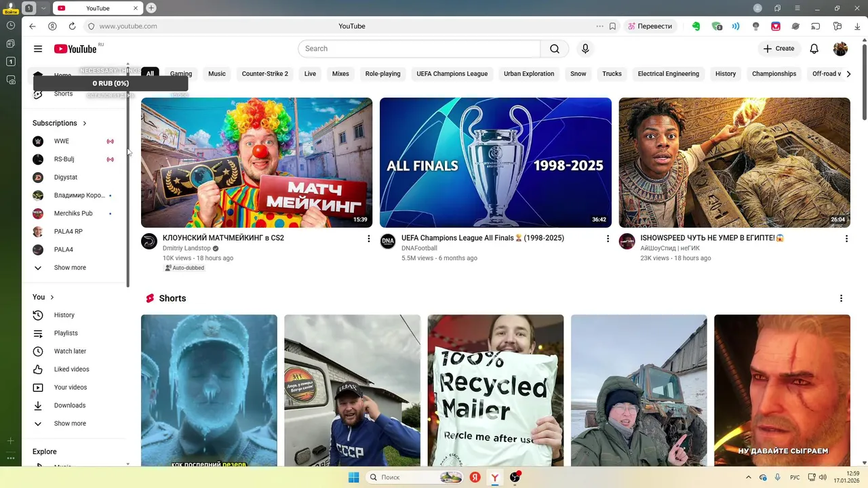Show hidden system tray icons chevron

tap(749, 477)
